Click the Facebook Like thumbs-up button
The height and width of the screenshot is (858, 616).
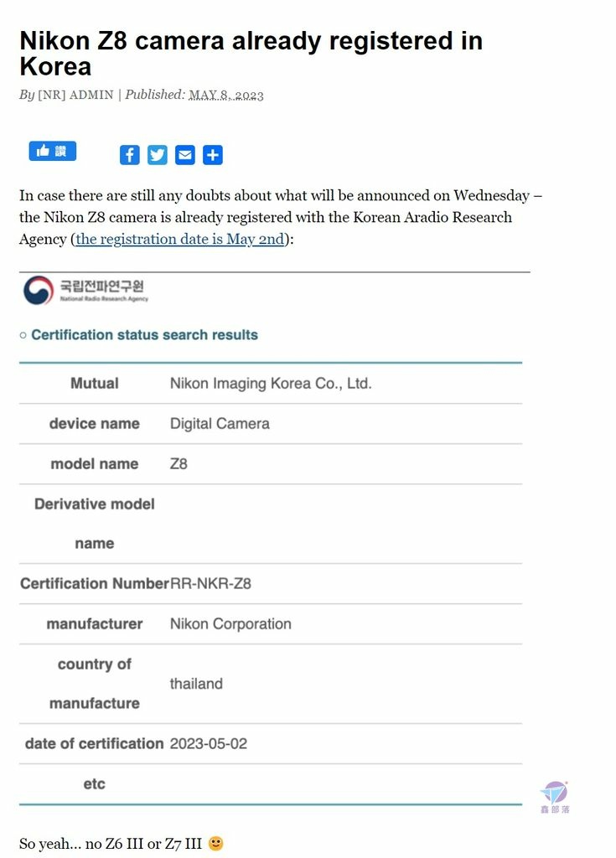pos(53,152)
